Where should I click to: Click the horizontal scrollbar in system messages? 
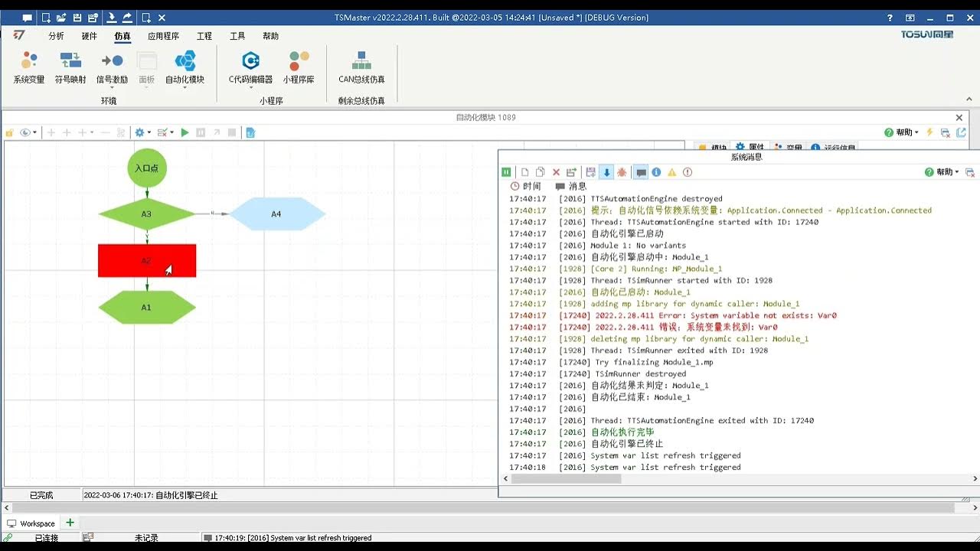click(566, 479)
